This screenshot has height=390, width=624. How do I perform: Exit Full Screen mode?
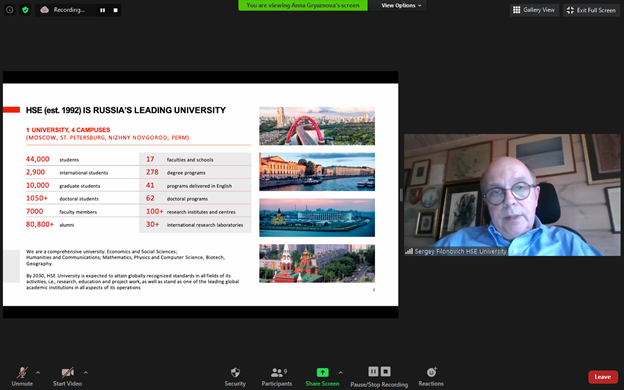591,10
